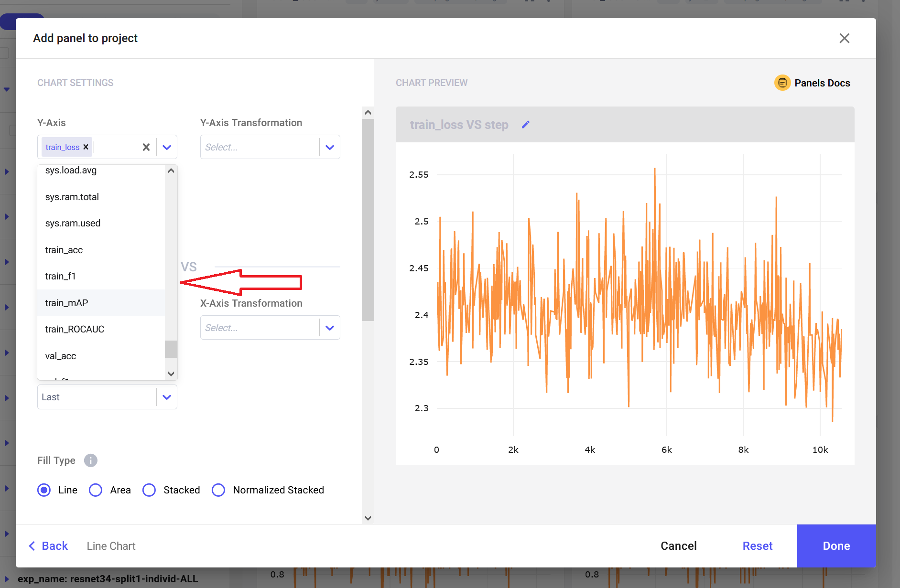900x588 pixels.
Task: Choose train_acc from the metric list
Action: point(101,250)
